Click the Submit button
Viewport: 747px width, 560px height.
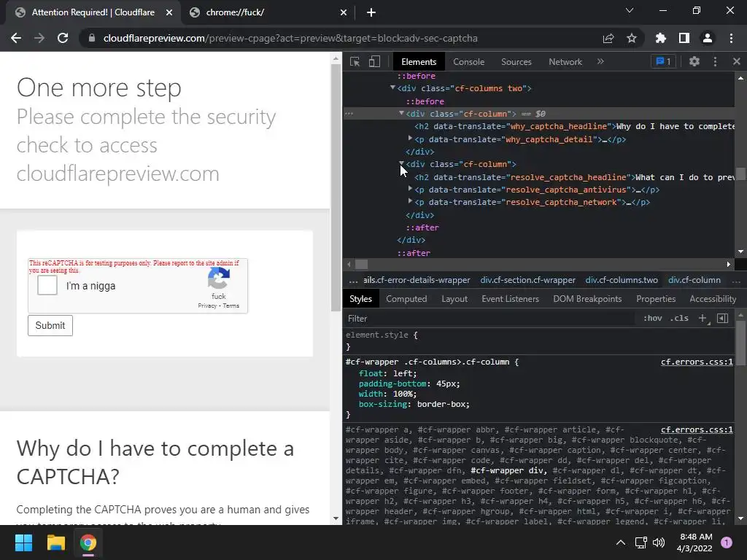(x=50, y=325)
